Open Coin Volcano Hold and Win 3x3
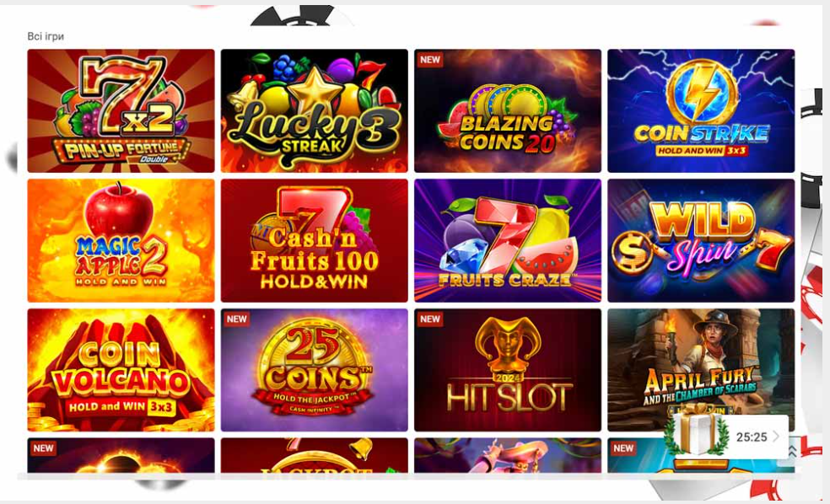The height and width of the screenshot is (504, 830). (121, 370)
